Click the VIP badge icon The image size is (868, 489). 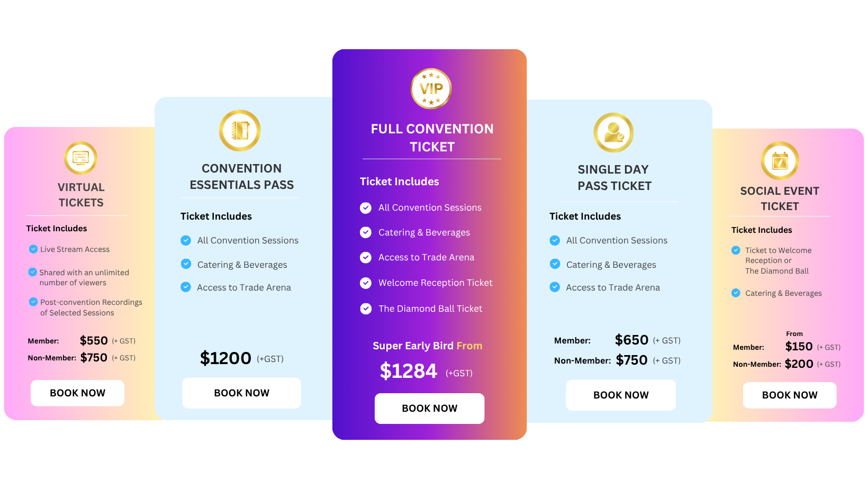(x=431, y=88)
